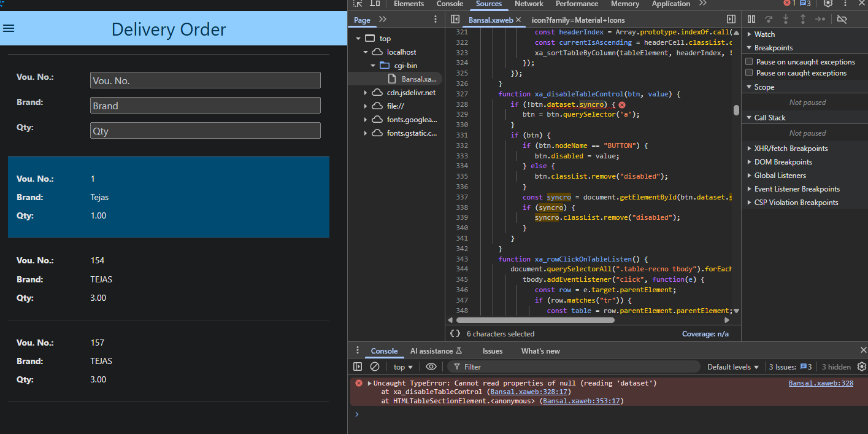This screenshot has height=434, width=868.
Task: Open DevTools settings gear icon
Action: pyautogui.click(x=828, y=4)
